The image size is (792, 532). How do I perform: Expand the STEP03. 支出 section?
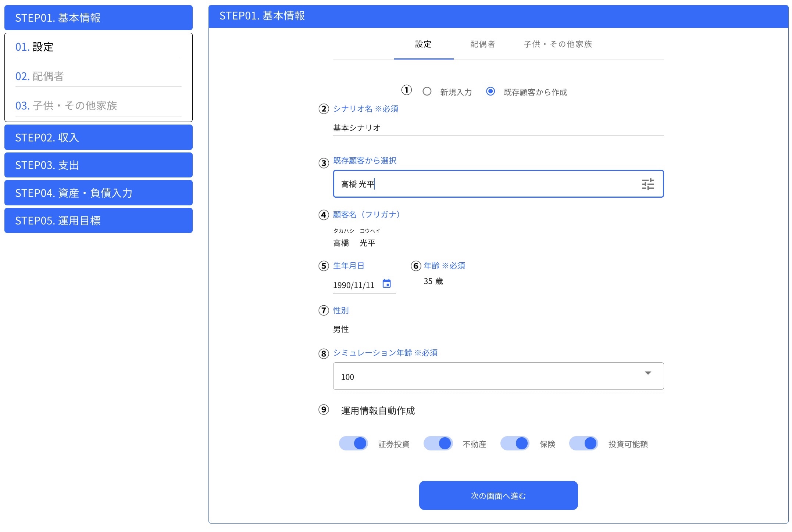(99, 165)
